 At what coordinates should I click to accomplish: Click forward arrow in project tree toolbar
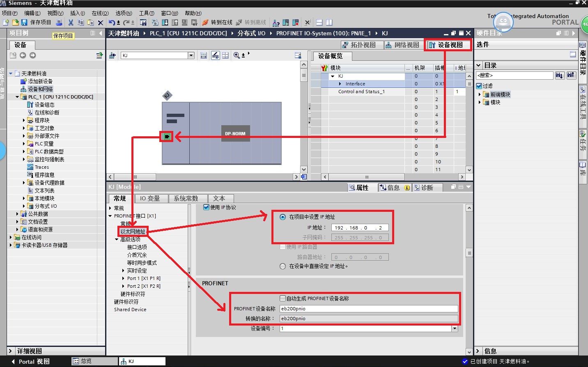click(33, 55)
